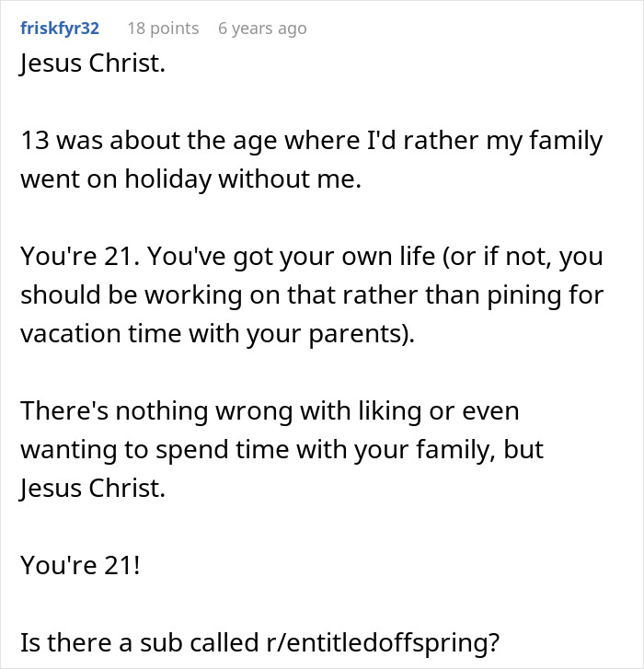
Task: Click the "Jesus Christ." line below "family, but"
Action: (93, 486)
